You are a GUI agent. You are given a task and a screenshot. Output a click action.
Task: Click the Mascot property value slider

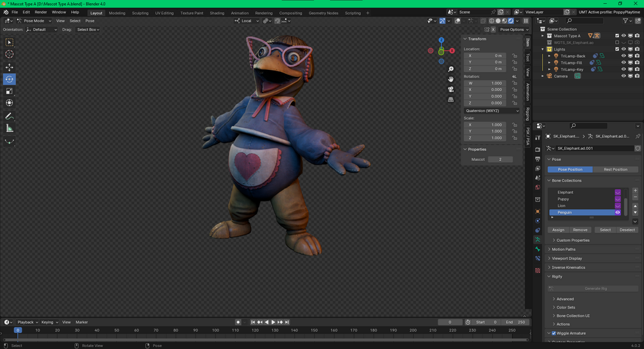tap(501, 159)
